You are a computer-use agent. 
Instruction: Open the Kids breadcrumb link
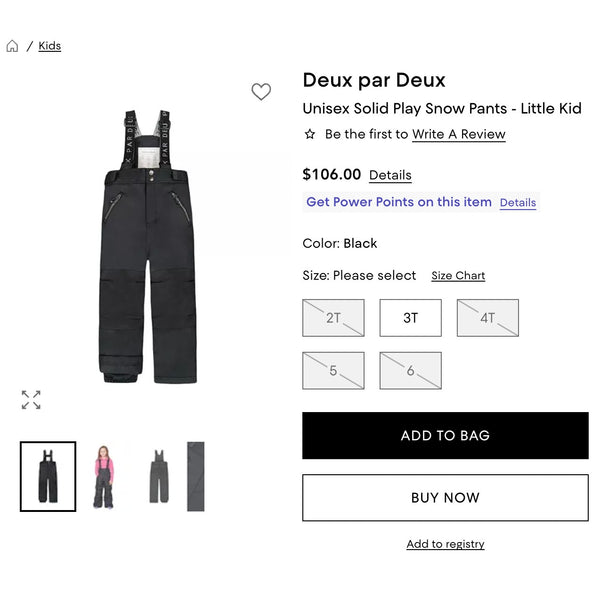pos(50,46)
